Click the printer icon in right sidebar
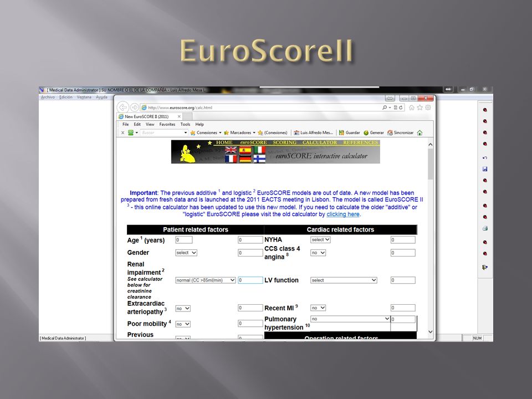The image size is (532, 399). click(485, 228)
